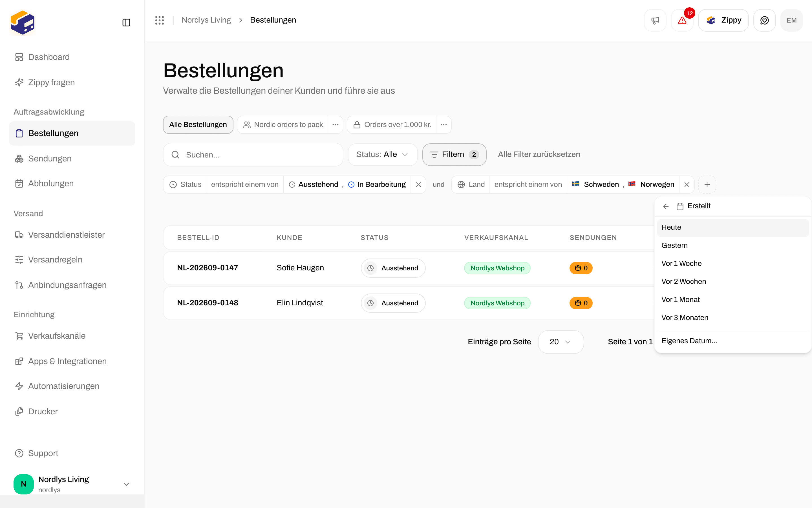This screenshot has height=508, width=812.
Task: Open the Zippy assistant button
Action: 723,20
